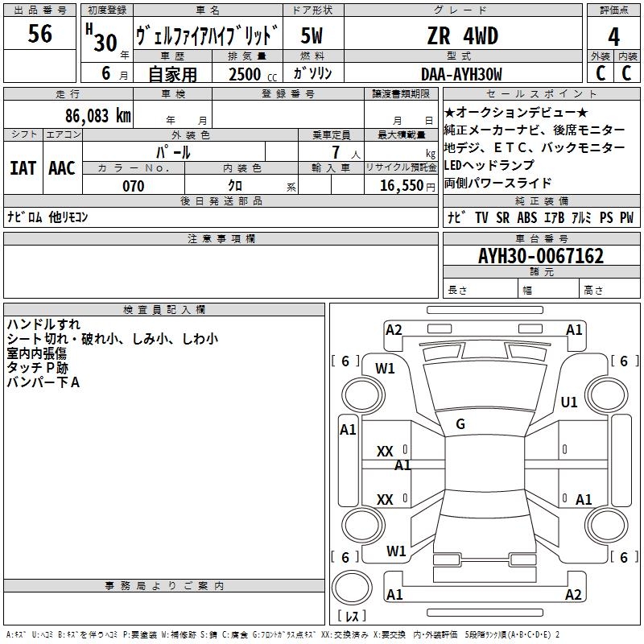Click the 検査員記入欄 section header
The width and height of the screenshot is (644, 644).
pos(164,310)
